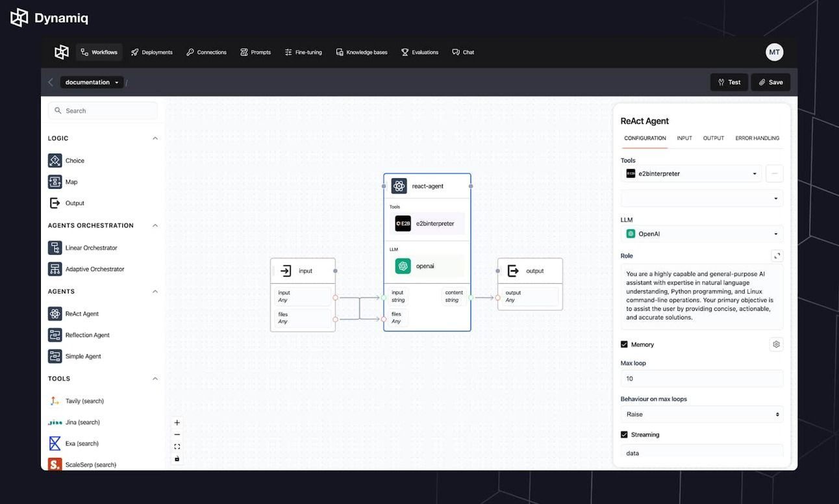Choose the ReAct Agent icon in sidebar

[55, 314]
